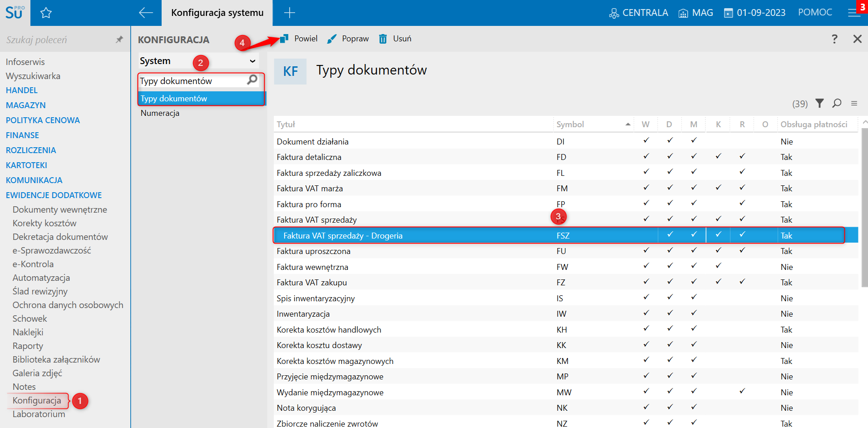Click the Szukaj poleceń search field

pyautogui.click(x=59, y=40)
